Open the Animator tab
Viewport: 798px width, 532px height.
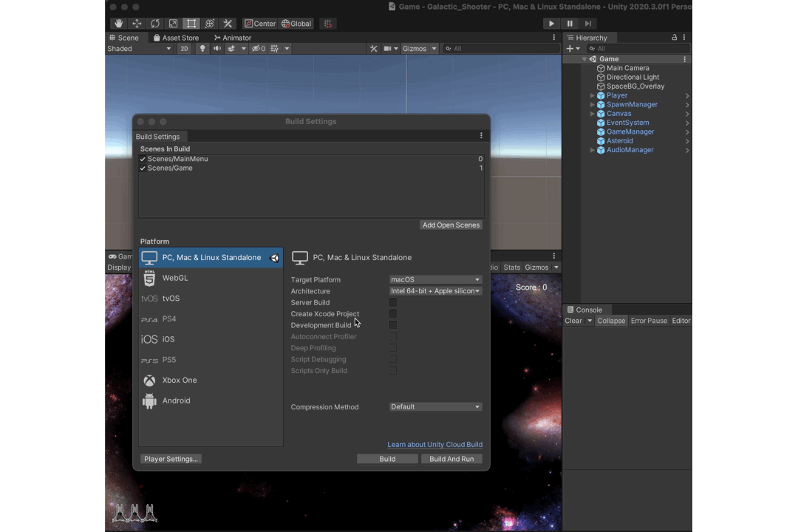(233, 38)
